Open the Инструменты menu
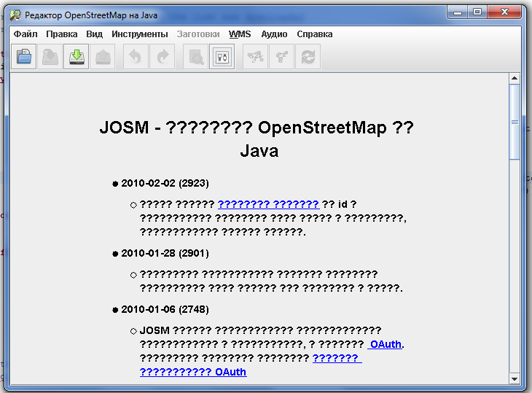Screen dimensions: 532x393 [x=140, y=34]
